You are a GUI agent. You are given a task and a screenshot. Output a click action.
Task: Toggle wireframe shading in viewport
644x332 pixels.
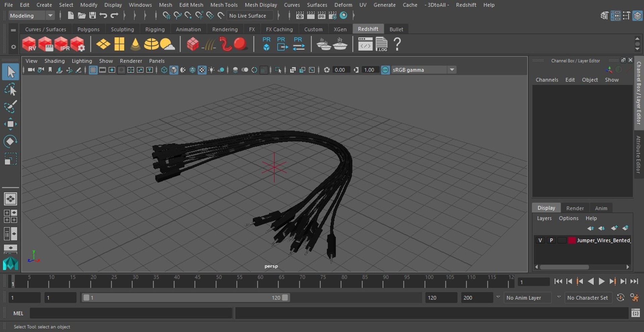pos(164,70)
